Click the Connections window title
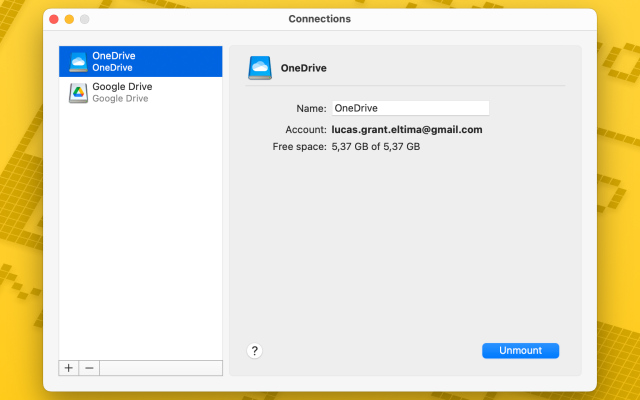The image size is (640, 400). click(320, 19)
